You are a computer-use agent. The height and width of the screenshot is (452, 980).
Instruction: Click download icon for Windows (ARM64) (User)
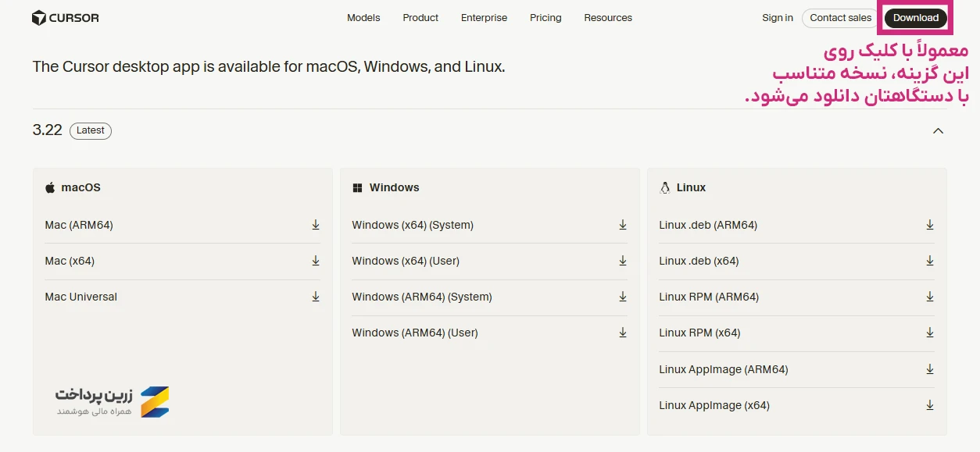(x=623, y=333)
